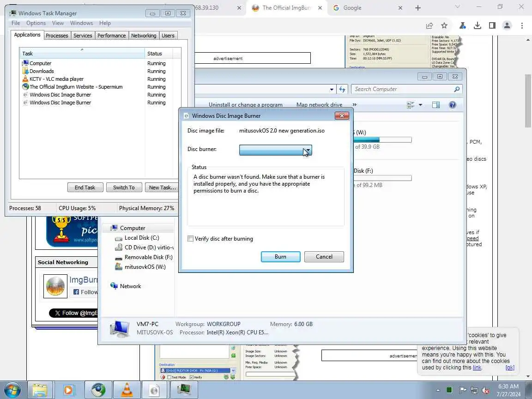Open the Disc burner dropdown

click(276, 150)
